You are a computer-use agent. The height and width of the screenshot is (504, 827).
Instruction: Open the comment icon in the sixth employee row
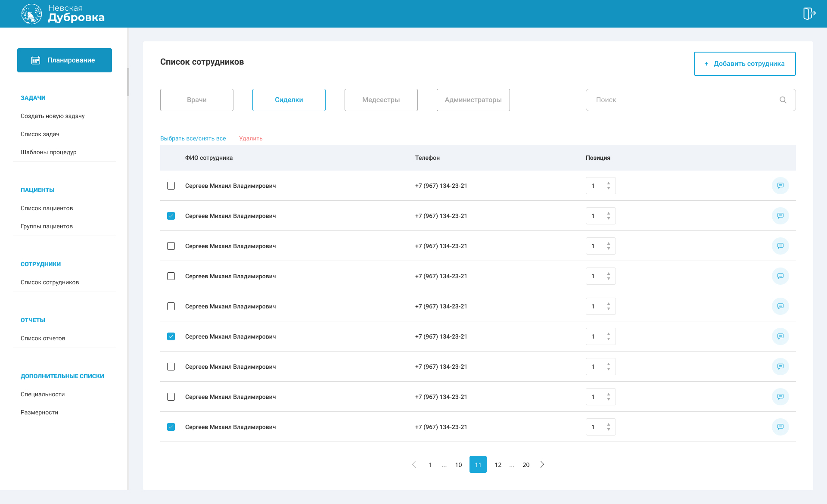(x=780, y=336)
